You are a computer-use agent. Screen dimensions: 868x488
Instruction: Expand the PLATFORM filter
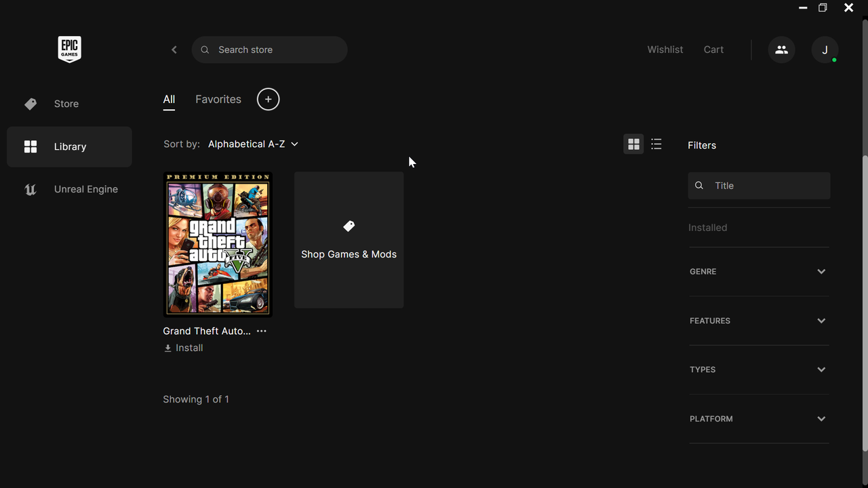click(x=759, y=418)
